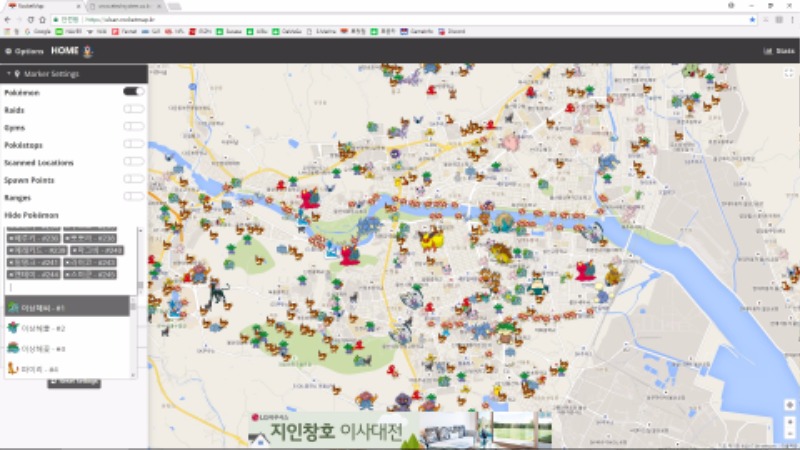Click the tag box's up arrow

tap(140, 231)
